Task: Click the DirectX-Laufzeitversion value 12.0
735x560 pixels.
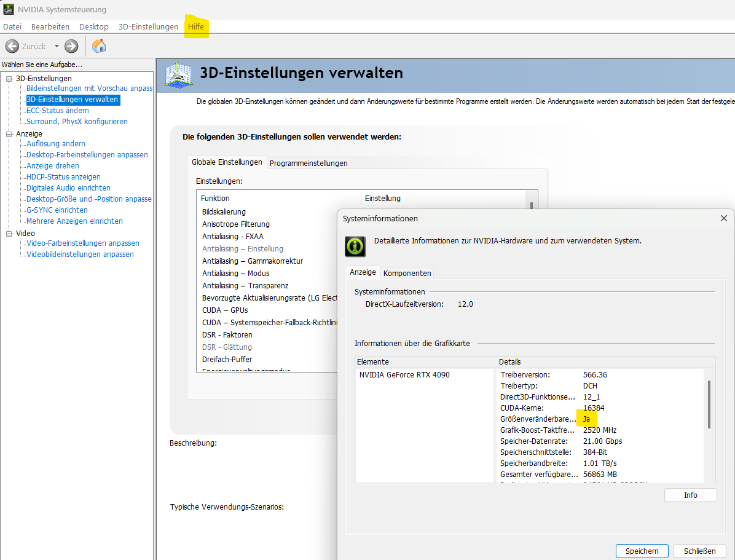Action: pos(465,304)
